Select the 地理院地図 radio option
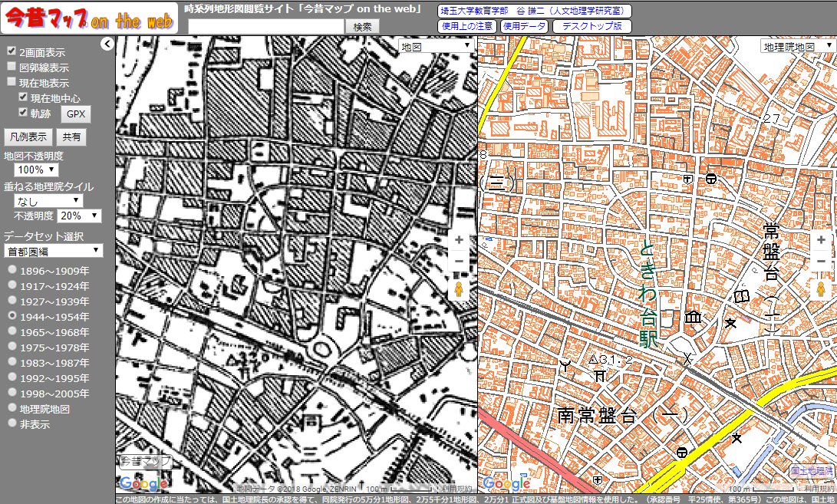The image size is (837, 504). (x=12, y=408)
